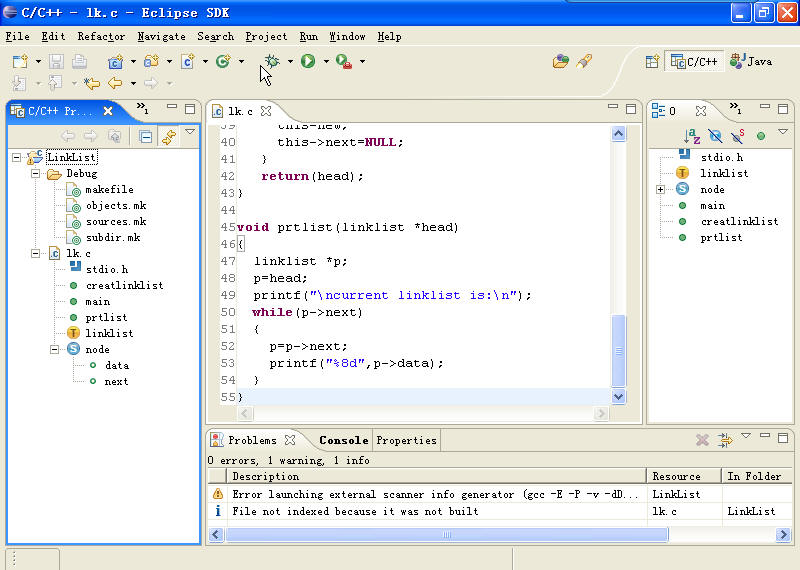Screen dimensions: 800x570
Task: Click the New C/C++ Project icon
Action: 116,61
